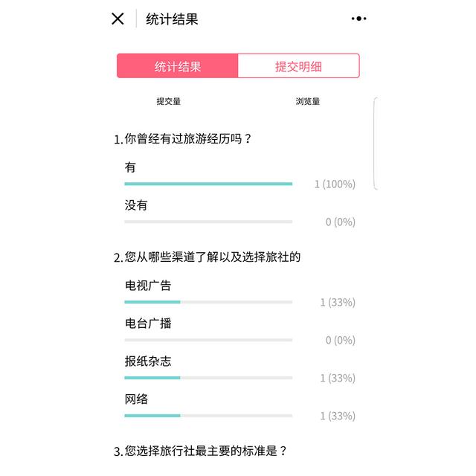This screenshot has height=476, width=476.
Task: Close the 统计结果 page with X icon
Action: coord(118,19)
